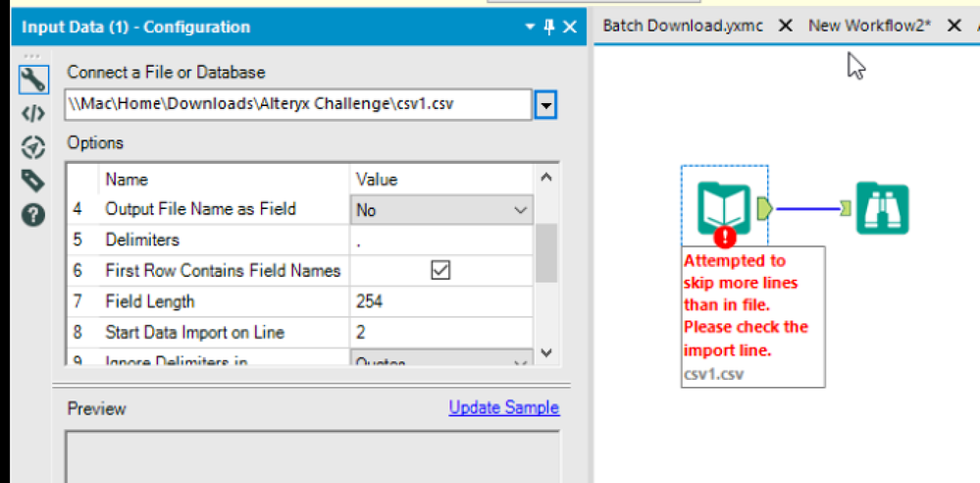This screenshot has height=483, width=980.
Task: Click the red error badge on Input Data
Action: [x=725, y=237]
